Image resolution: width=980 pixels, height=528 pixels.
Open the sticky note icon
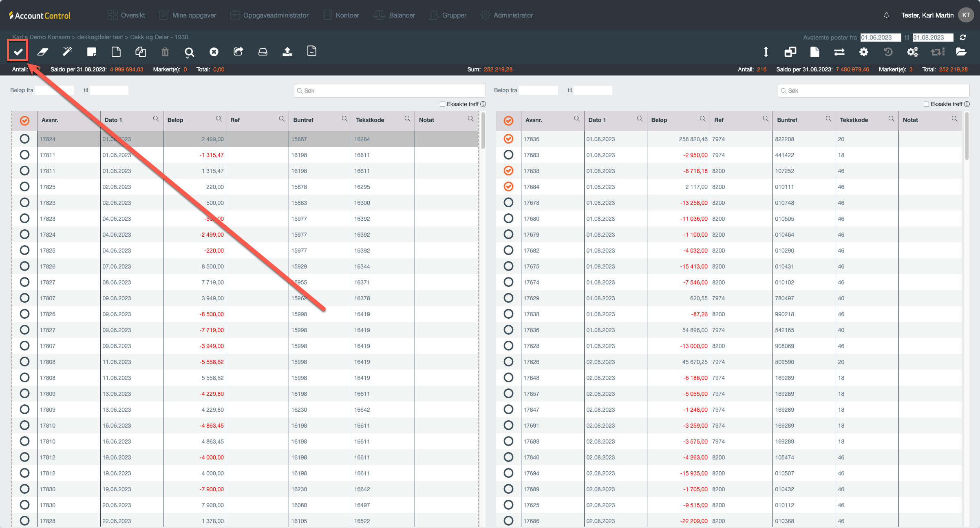[x=91, y=51]
